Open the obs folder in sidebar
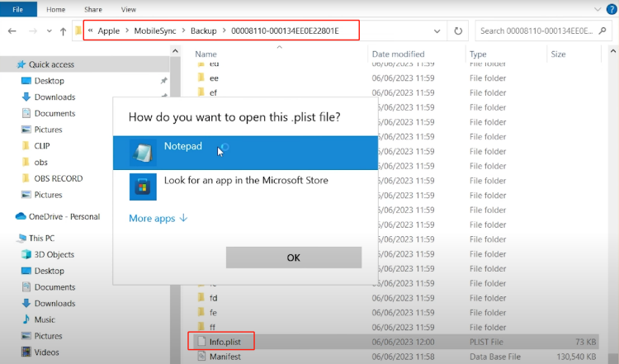 (x=40, y=162)
